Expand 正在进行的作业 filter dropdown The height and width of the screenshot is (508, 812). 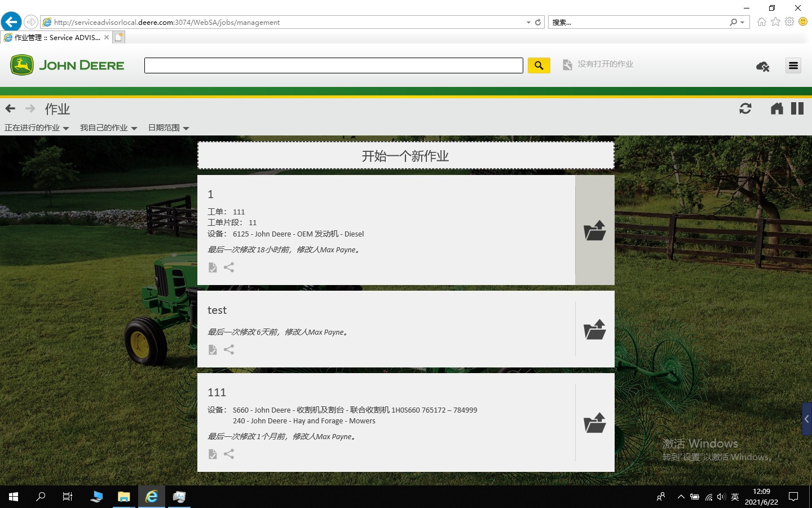point(37,128)
